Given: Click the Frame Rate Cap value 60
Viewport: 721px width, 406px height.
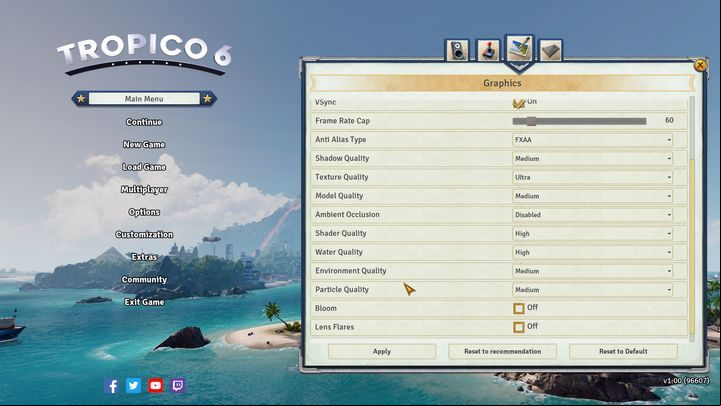Looking at the screenshot, I should click(669, 120).
